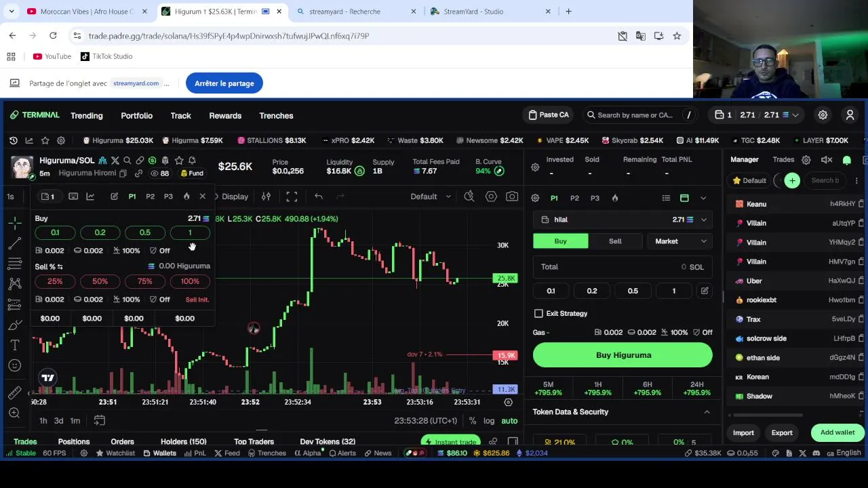Expand the hilal wallet selector
The width and height of the screenshot is (868, 488).
point(623,220)
